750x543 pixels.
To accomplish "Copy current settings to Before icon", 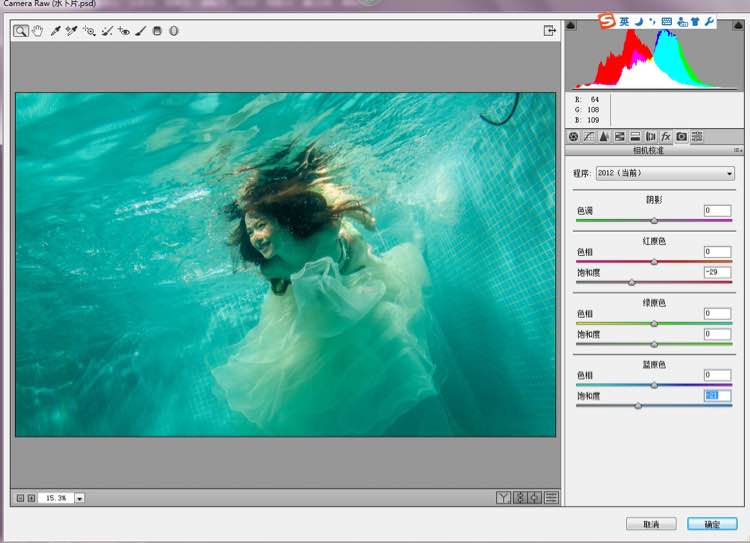I will point(535,498).
